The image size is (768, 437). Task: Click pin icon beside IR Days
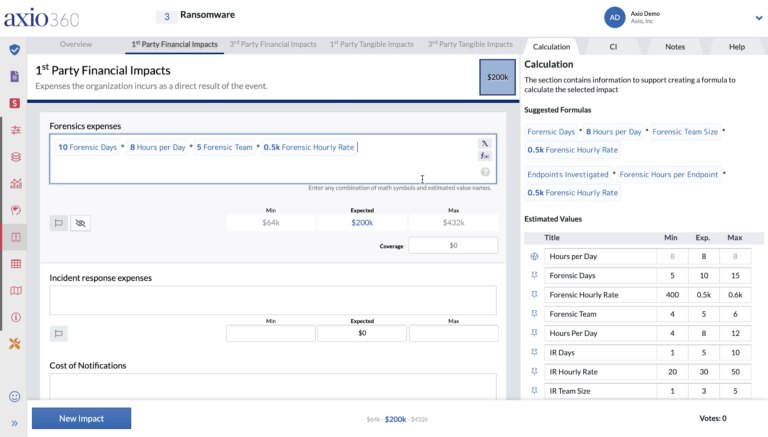point(534,352)
